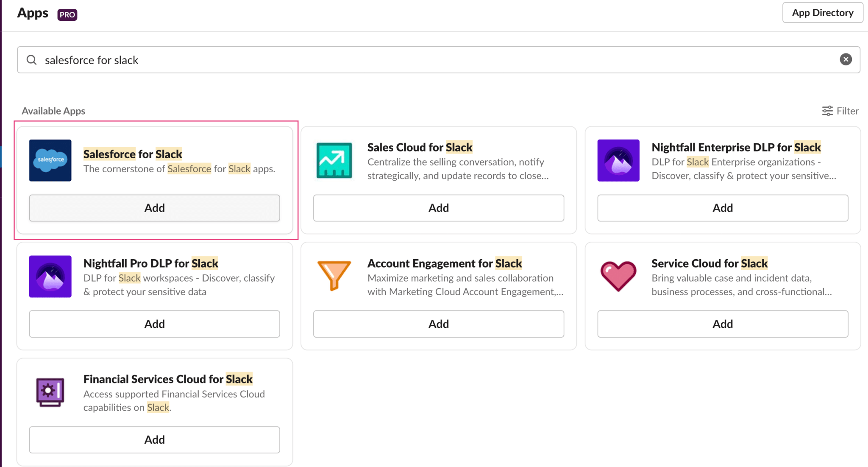
Task: Add Salesforce for Slack
Action: point(154,208)
